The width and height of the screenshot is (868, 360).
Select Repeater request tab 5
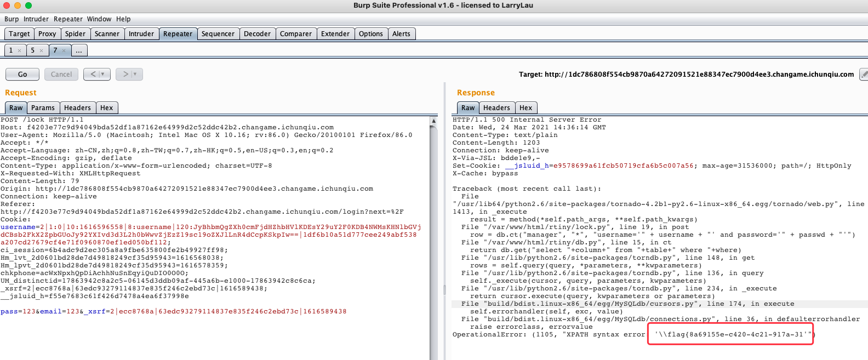(33, 50)
